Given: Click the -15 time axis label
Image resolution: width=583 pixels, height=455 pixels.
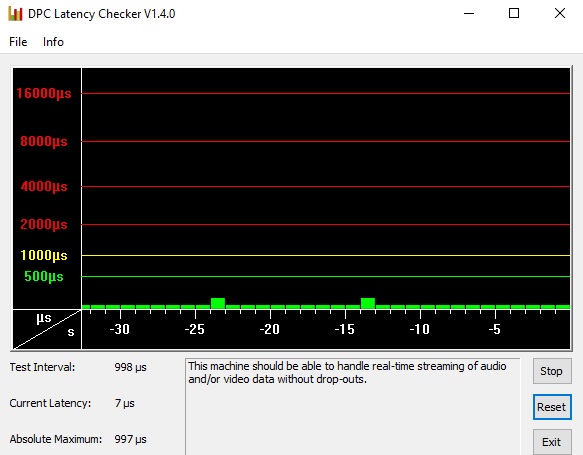Looking at the screenshot, I should 345,329.
